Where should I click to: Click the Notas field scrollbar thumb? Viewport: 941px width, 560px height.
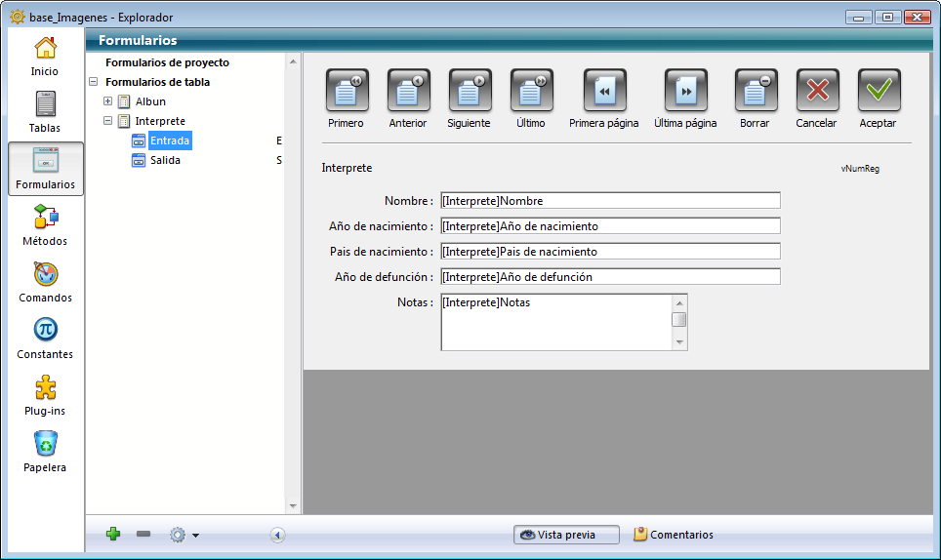(x=679, y=320)
